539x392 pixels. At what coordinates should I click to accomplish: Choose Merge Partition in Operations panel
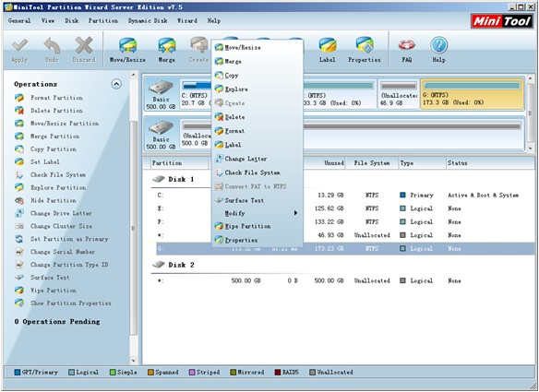coord(47,137)
